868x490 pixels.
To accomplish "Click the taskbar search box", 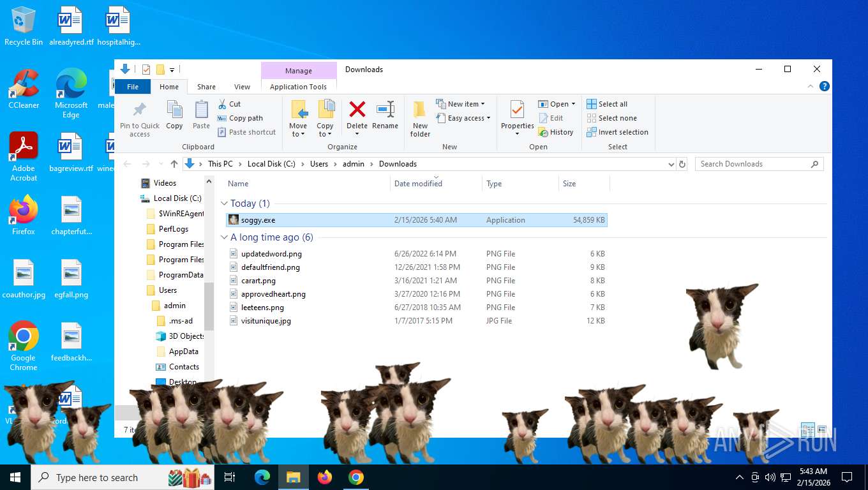I will [x=124, y=477].
